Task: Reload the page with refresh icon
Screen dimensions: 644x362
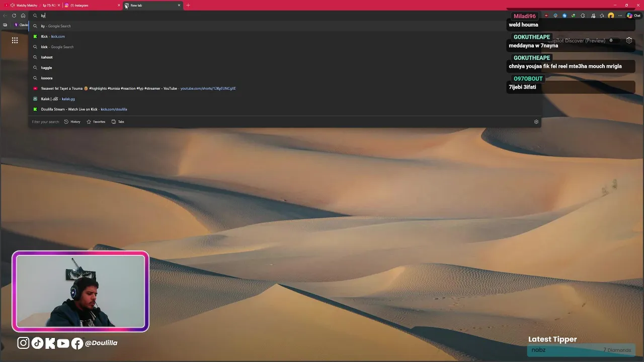Action: (14, 16)
